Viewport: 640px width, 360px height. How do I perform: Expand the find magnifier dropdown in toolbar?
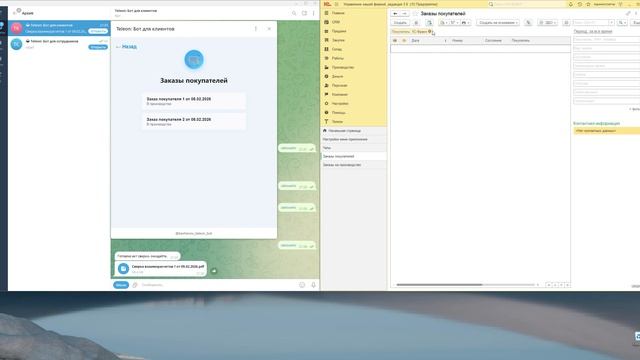point(622,23)
